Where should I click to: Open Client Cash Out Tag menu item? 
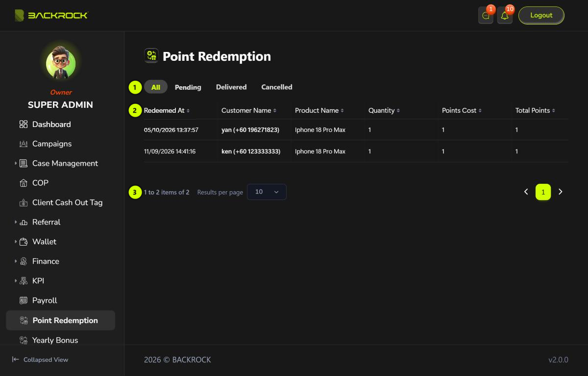[x=68, y=203]
